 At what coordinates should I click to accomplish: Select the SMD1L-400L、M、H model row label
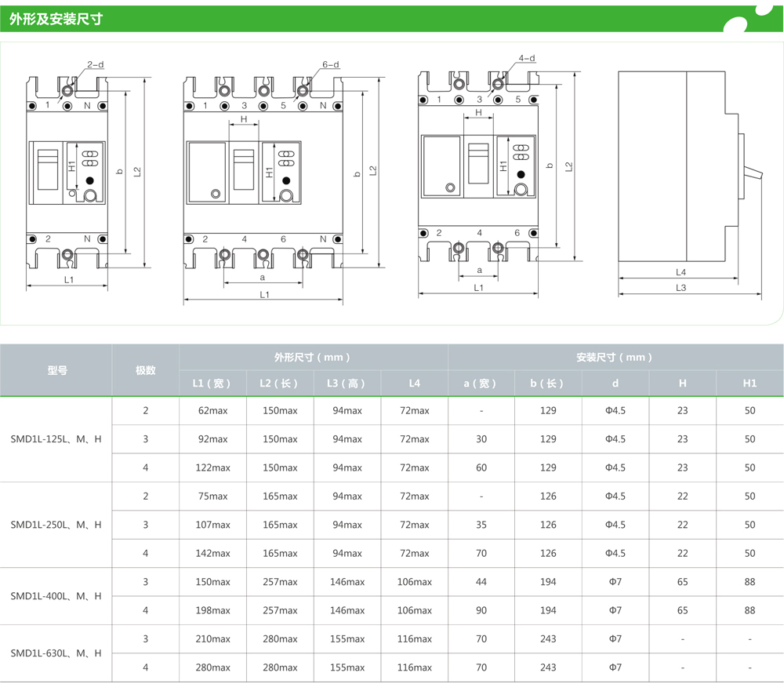(x=56, y=596)
